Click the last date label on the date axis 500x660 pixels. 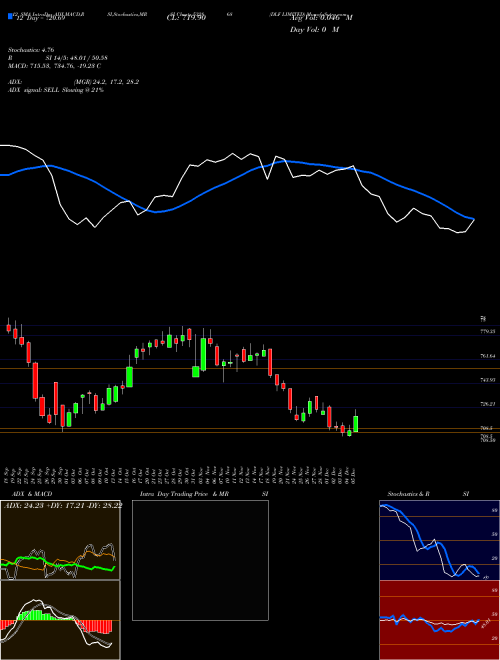(x=354, y=475)
